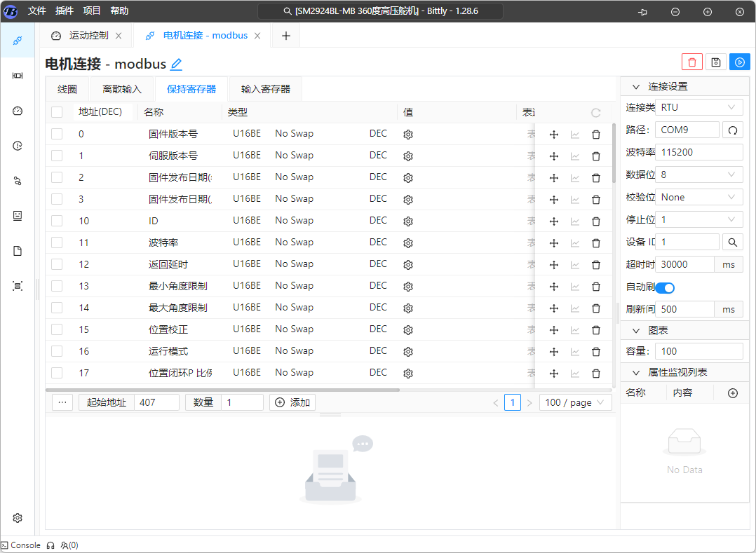756x553 pixels.
Task: Click the pencil edit icon beside the title
Action: (x=177, y=64)
